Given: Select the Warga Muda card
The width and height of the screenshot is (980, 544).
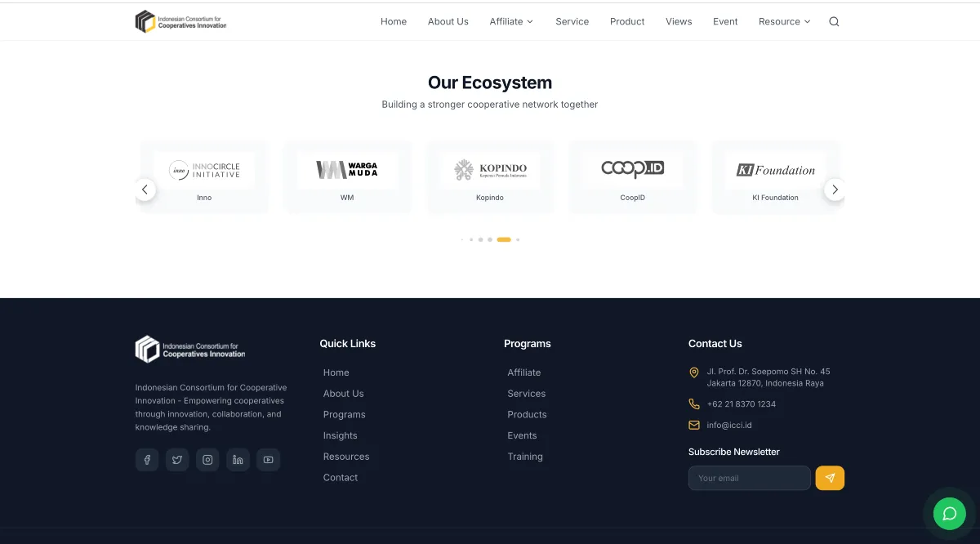Looking at the screenshot, I should click(347, 177).
